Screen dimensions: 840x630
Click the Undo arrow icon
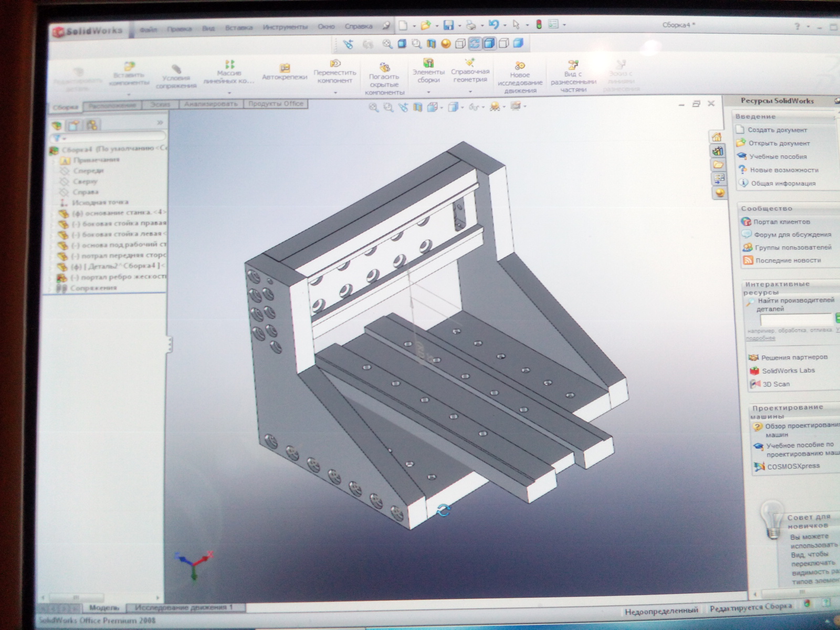(x=493, y=25)
